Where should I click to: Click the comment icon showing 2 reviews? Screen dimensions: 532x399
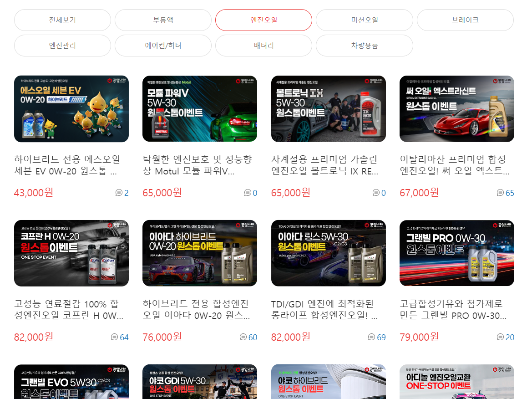pyautogui.click(x=119, y=193)
